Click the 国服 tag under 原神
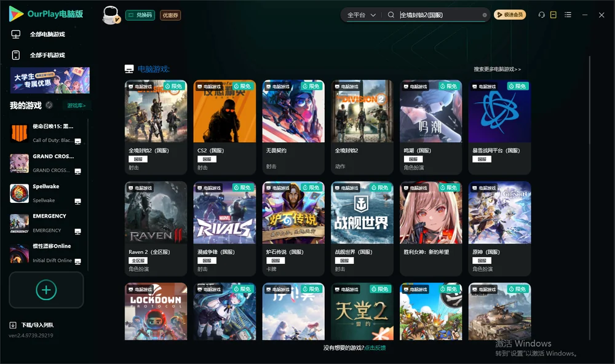The height and width of the screenshot is (364, 615). 482,261
